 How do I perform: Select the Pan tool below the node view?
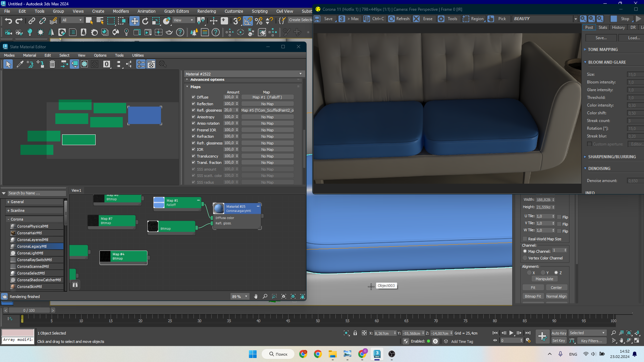coord(256,297)
